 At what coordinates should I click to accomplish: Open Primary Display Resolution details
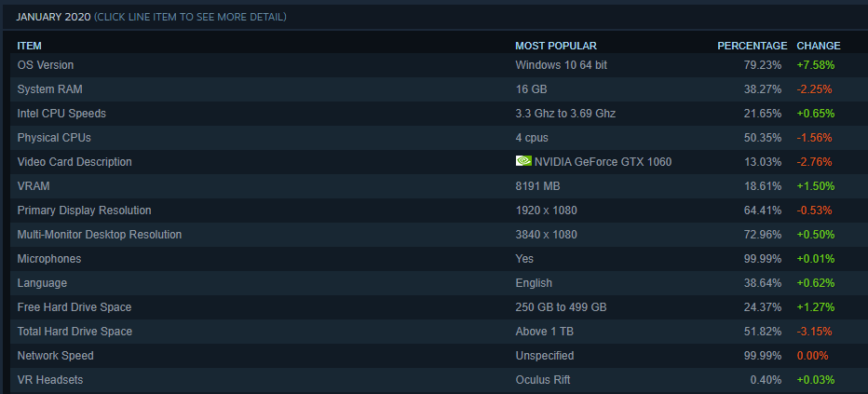pos(84,211)
